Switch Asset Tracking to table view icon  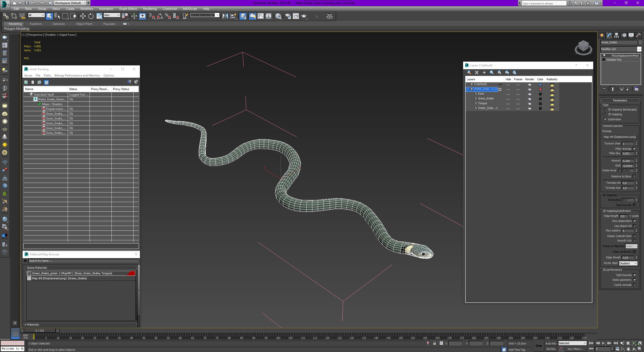coord(46,82)
